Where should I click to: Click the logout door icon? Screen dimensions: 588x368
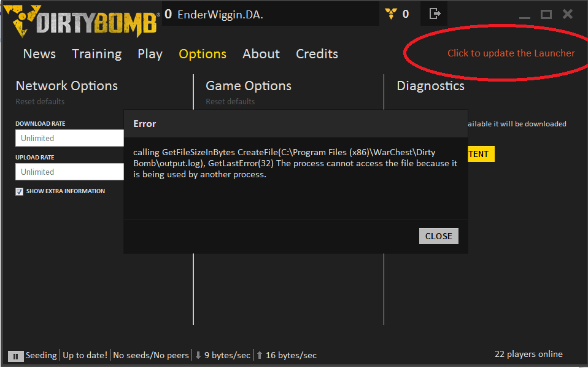click(x=435, y=13)
